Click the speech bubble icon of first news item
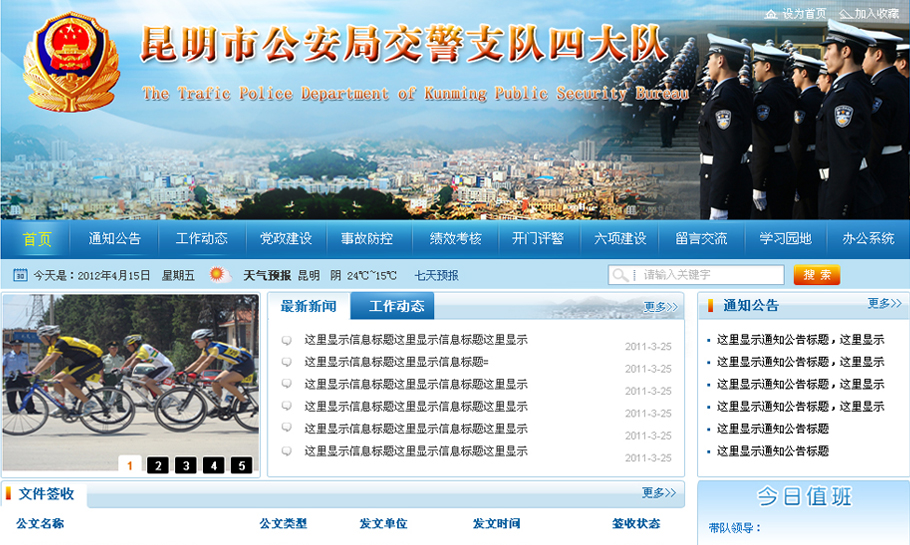Viewport: 910px width, 545px height. pyautogui.click(x=287, y=340)
